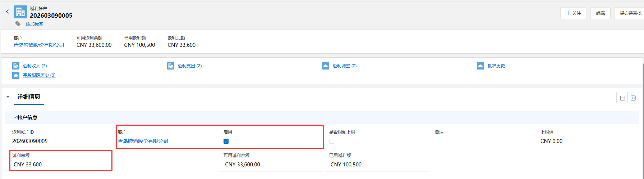Click the tag icon before 添加标签
Viewport: 644px width, 179px height.
(18, 24)
